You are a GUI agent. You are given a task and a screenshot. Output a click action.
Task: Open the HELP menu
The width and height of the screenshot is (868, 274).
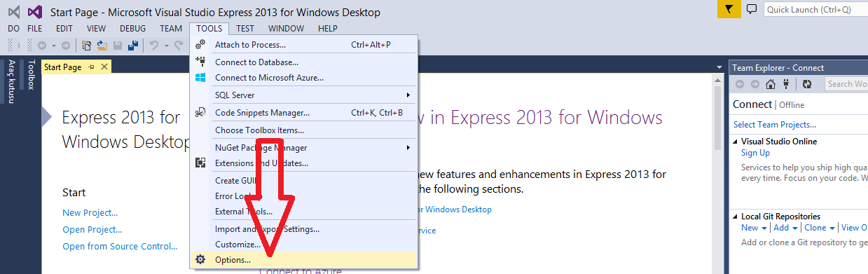pyautogui.click(x=328, y=29)
